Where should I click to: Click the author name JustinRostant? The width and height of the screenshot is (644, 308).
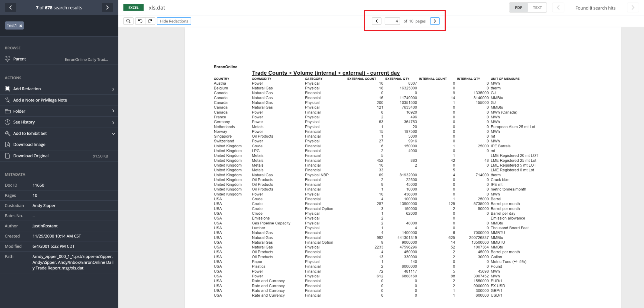45,226
